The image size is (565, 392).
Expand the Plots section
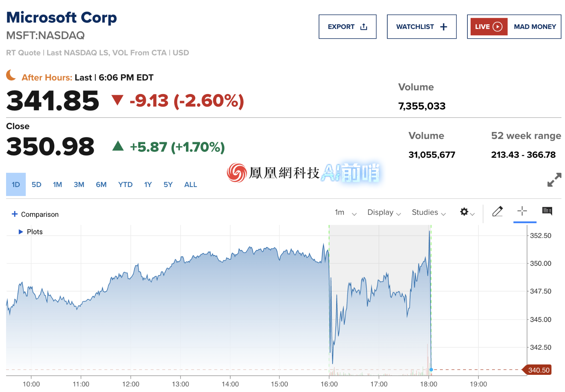tap(21, 231)
